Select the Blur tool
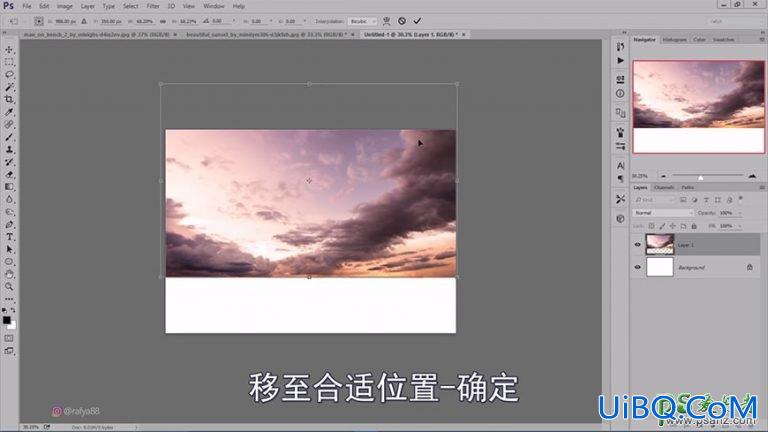 pyautogui.click(x=9, y=199)
